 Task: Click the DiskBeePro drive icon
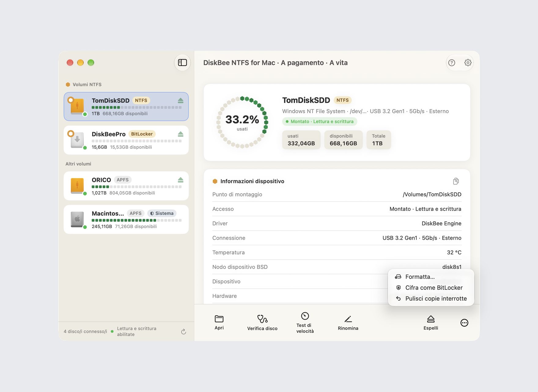pyautogui.click(x=77, y=140)
